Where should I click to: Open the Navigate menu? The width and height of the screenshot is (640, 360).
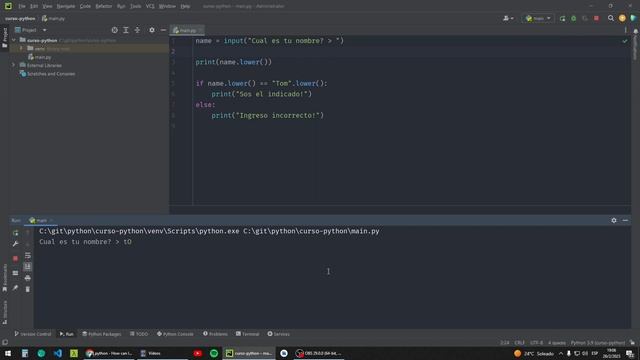pyautogui.click(x=66, y=6)
